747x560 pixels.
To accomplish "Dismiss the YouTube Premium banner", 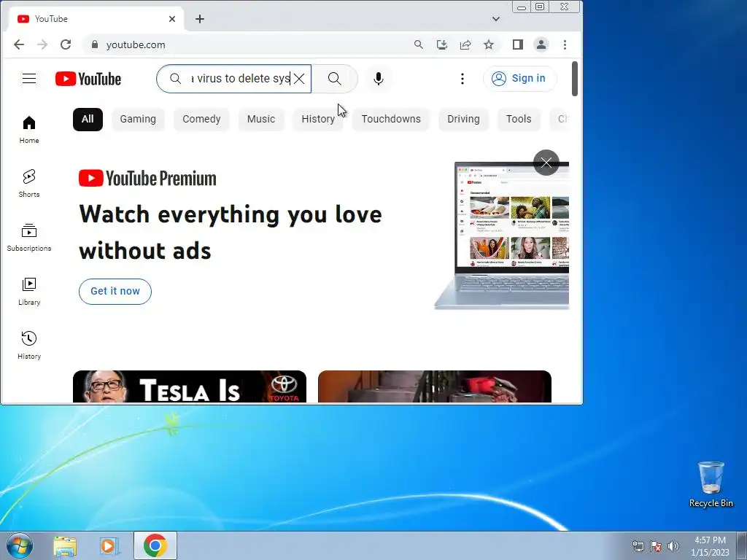I will [546, 163].
